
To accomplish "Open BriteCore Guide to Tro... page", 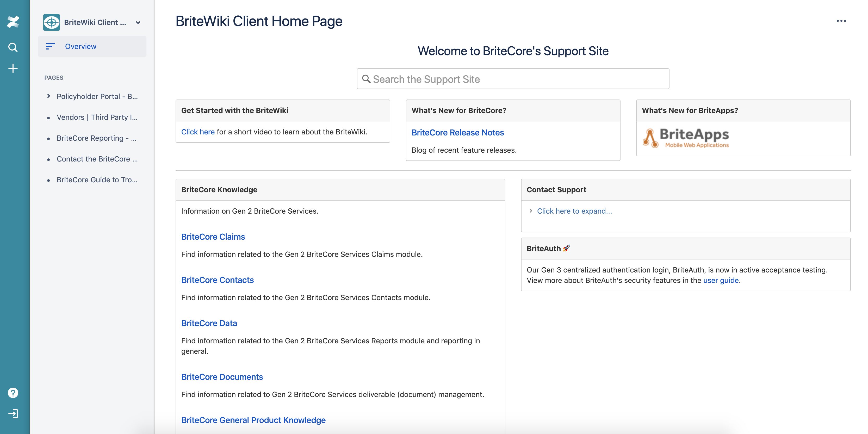I will tap(97, 180).
